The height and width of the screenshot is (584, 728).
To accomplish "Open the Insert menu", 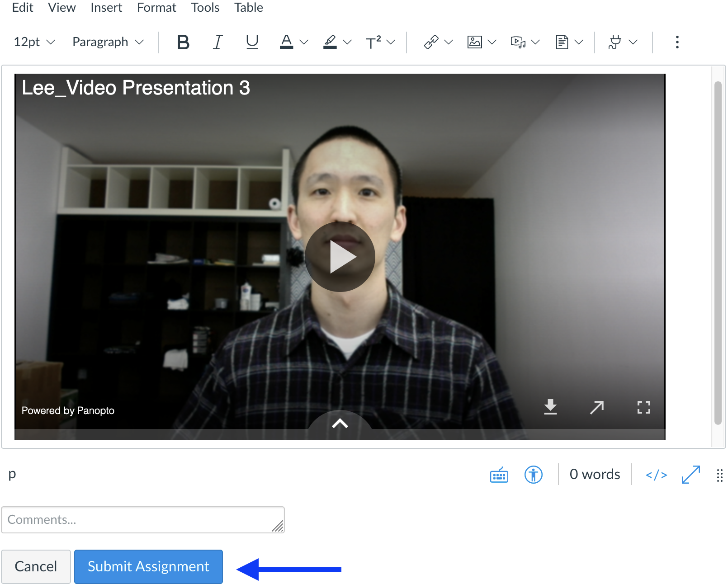I will click(x=106, y=7).
